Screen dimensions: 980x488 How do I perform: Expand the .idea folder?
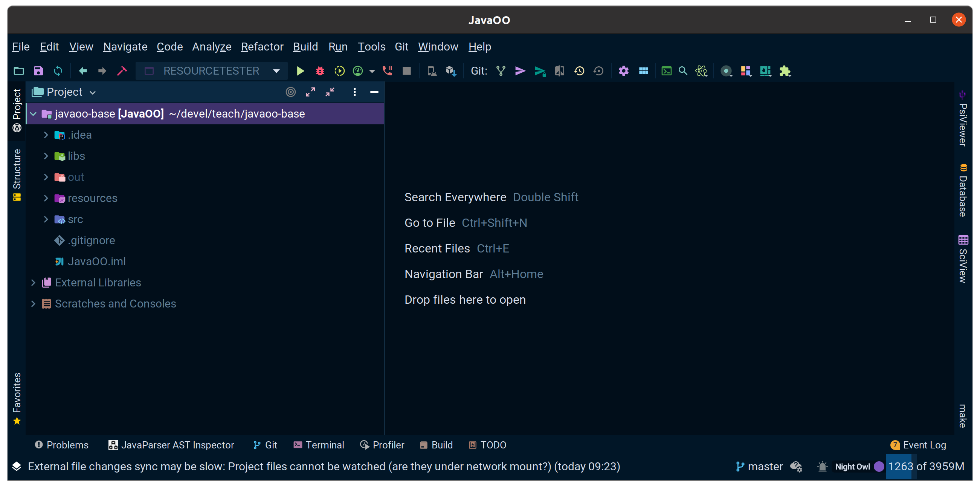46,135
